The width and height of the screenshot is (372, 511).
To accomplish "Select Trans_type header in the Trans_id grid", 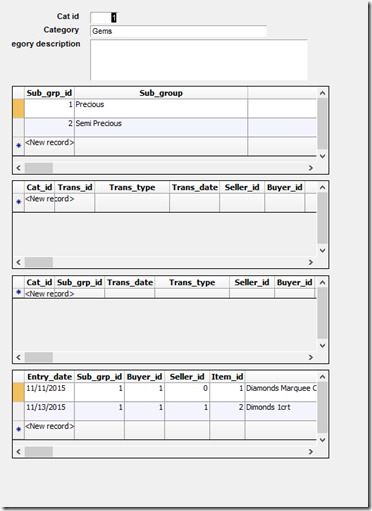I will pyautogui.click(x=132, y=187).
